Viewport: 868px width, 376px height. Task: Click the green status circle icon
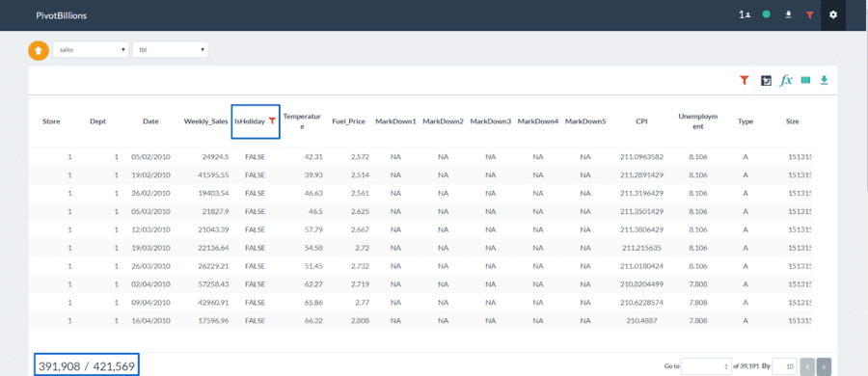pos(766,15)
